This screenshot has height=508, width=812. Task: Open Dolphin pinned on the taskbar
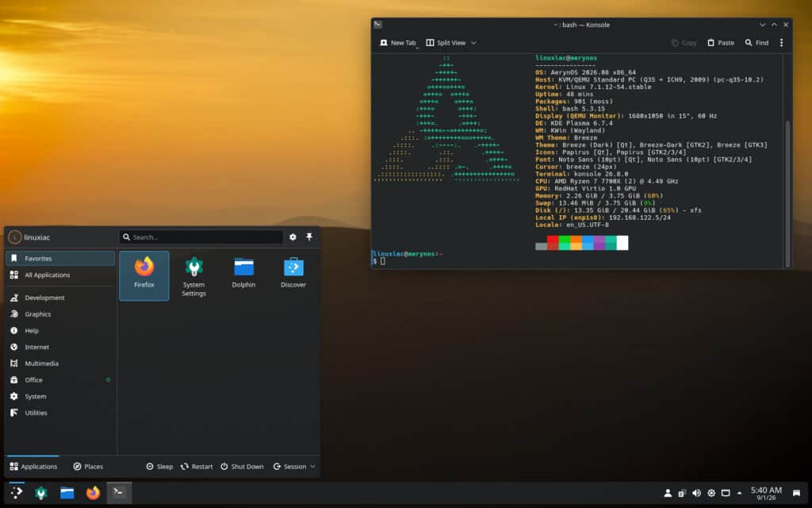pos(67,492)
